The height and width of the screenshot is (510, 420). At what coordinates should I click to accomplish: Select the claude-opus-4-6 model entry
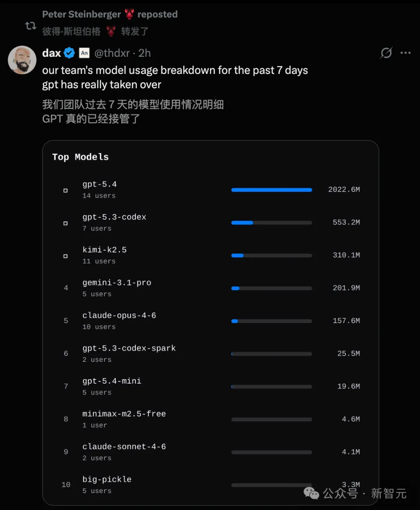119,315
